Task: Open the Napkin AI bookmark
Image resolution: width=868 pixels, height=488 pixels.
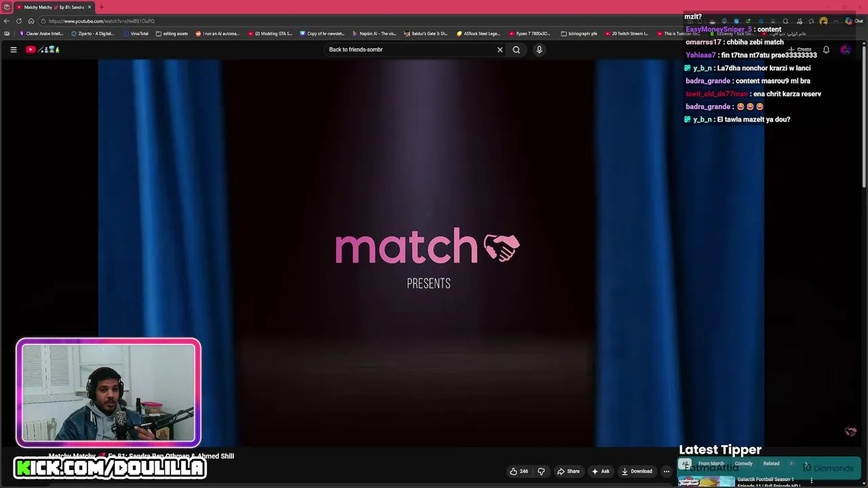Action: click(x=374, y=33)
